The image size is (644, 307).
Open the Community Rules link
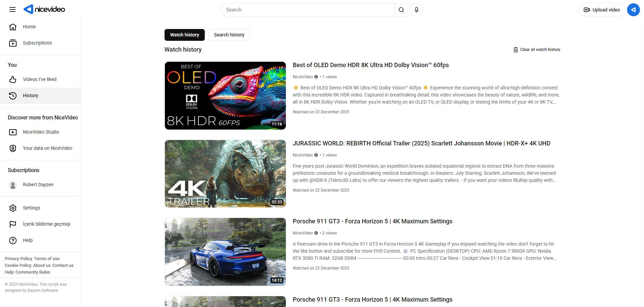(33, 272)
